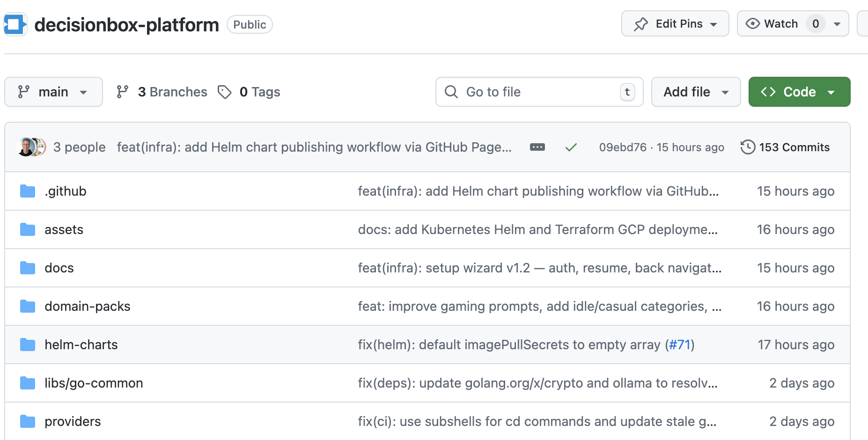Click the green commit status checkmark

coord(571,147)
